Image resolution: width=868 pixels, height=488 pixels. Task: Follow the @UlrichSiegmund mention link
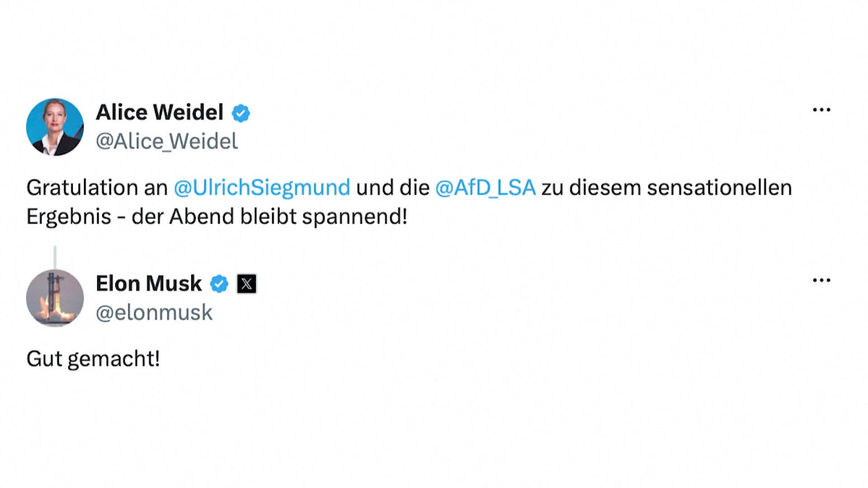(x=262, y=188)
